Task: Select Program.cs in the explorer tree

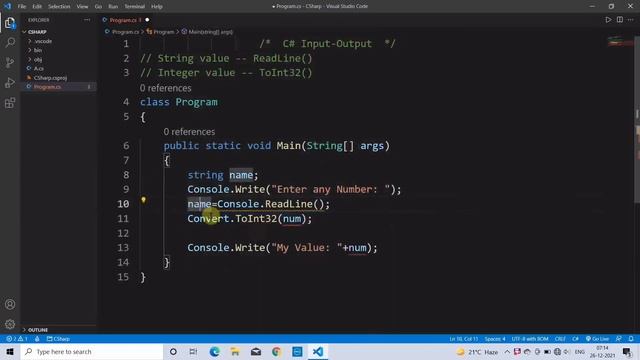Action: pyautogui.click(x=47, y=87)
